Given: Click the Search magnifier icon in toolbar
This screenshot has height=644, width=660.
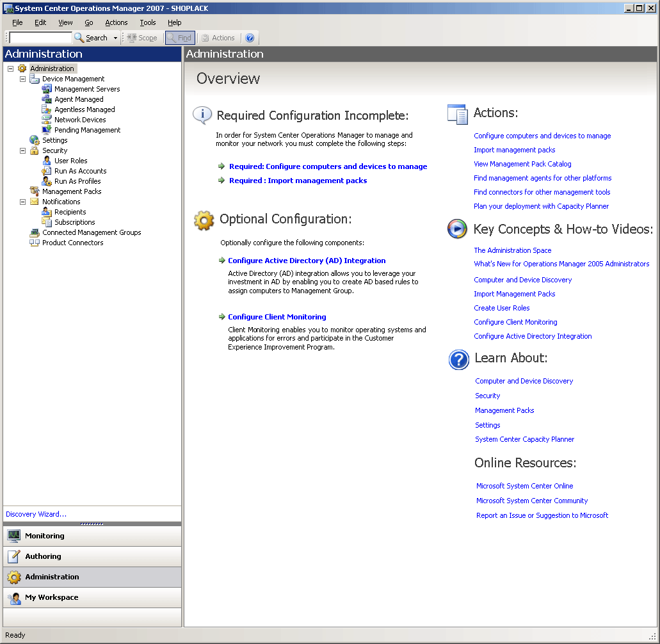Looking at the screenshot, I should point(79,38).
